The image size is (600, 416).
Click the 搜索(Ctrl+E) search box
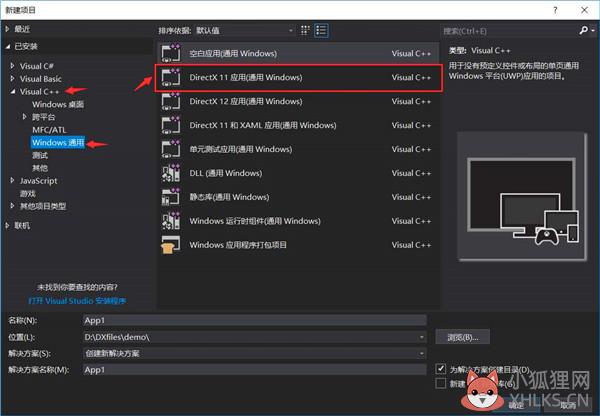[510, 31]
